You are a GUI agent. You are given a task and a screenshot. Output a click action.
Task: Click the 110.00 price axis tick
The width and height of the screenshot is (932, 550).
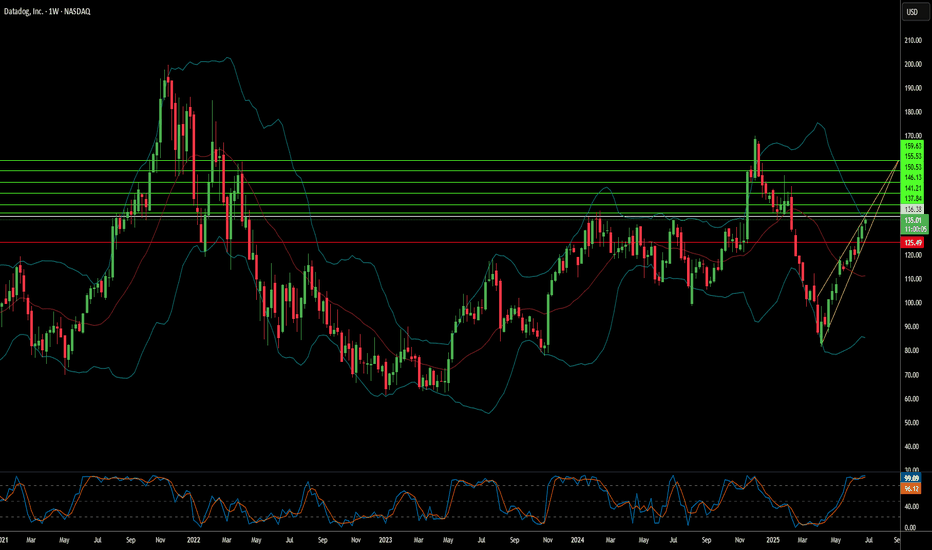pos(912,279)
